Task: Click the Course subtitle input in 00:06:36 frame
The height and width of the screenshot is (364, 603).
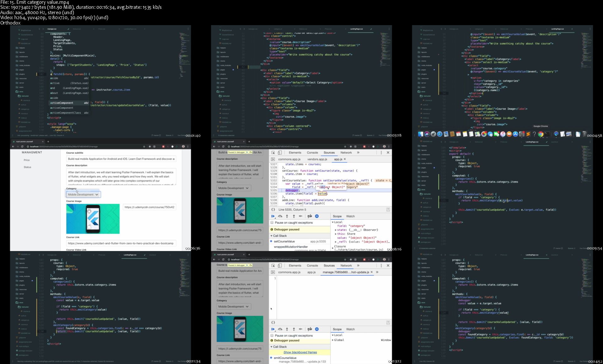Action: click(x=121, y=159)
